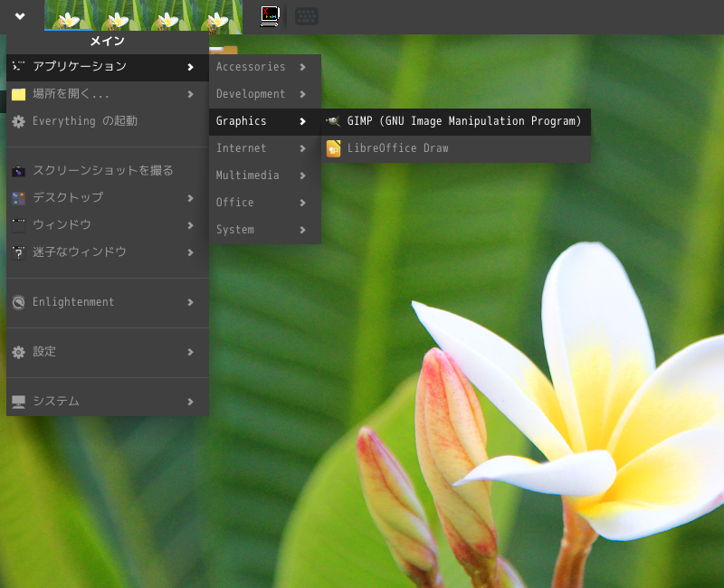Open ウィンドウ submenu
The height and width of the screenshot is (588, 724).
[108, 225]
